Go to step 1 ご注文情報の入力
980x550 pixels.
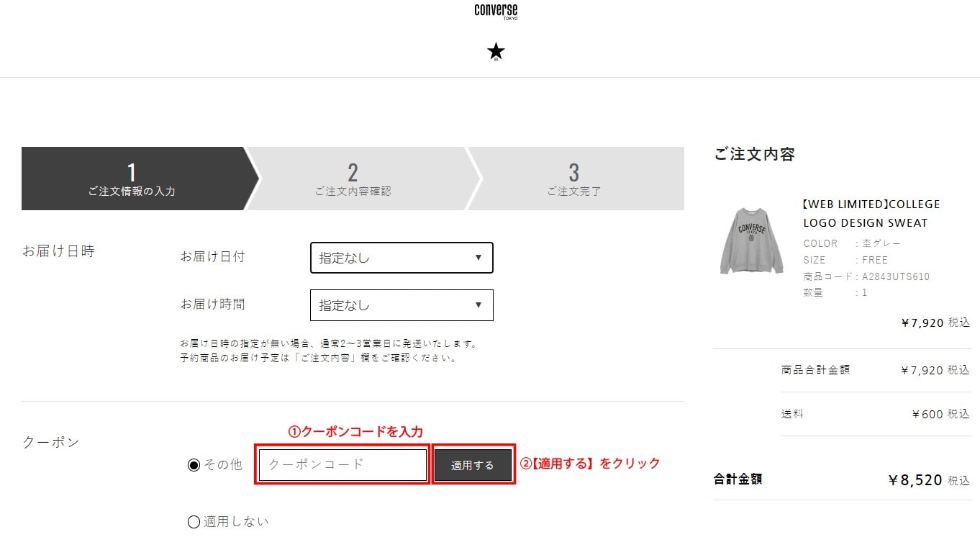tap(132, 179)
